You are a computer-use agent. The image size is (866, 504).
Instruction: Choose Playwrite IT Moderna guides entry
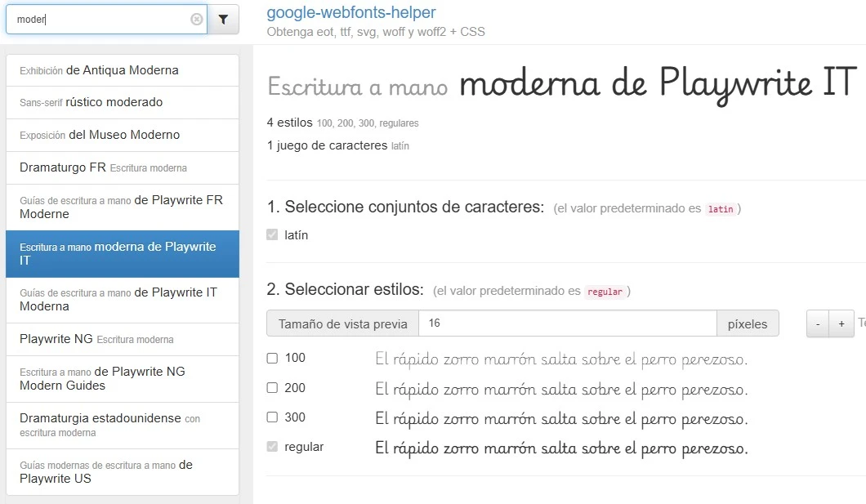click(123, 300)
